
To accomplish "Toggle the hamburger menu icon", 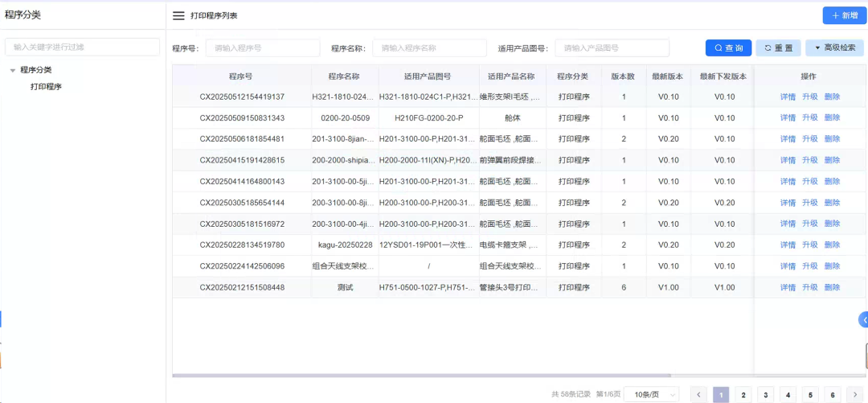I will click(x=178, y=15).
